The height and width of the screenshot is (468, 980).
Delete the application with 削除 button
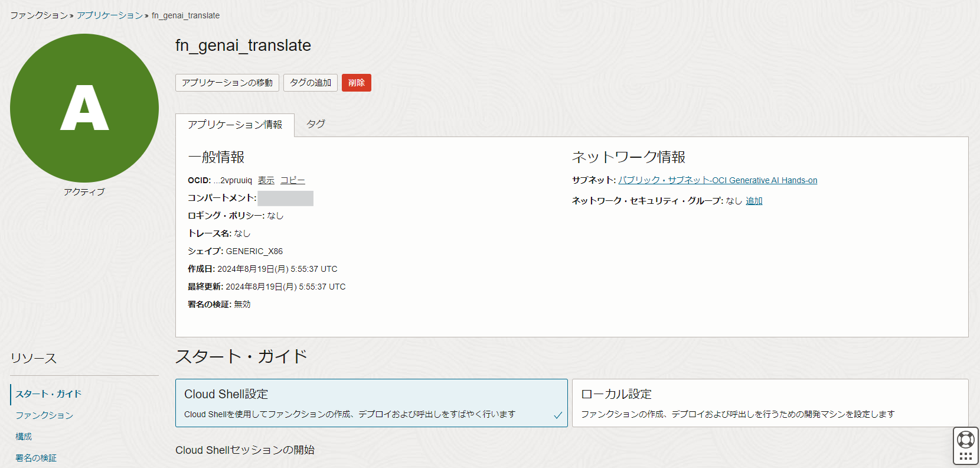357,83
